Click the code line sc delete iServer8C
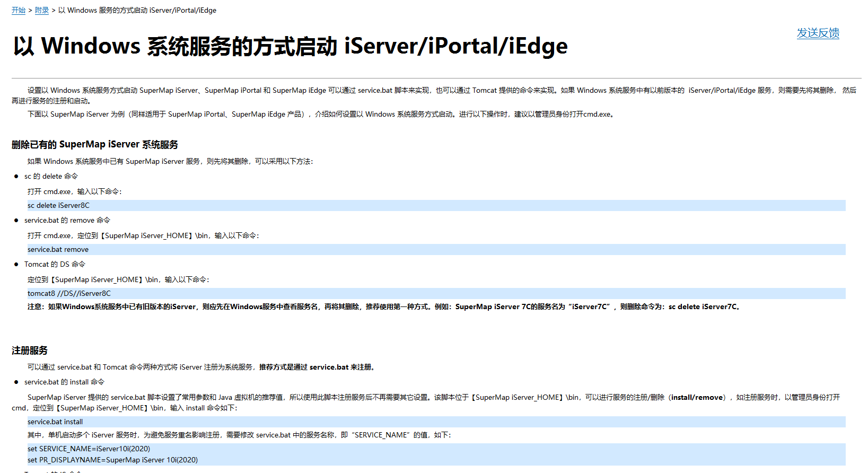The image size is (868, 473). coord(436,205)
